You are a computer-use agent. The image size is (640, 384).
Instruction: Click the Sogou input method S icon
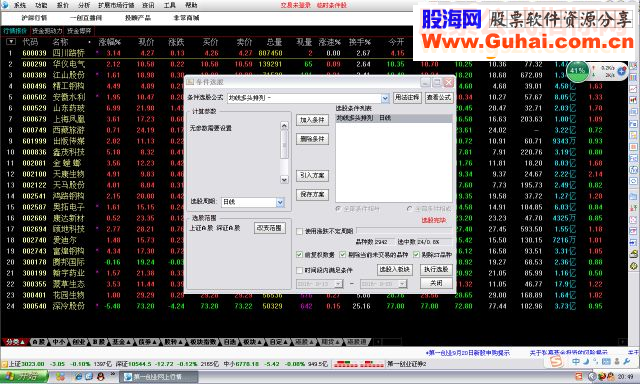[556, 362]
